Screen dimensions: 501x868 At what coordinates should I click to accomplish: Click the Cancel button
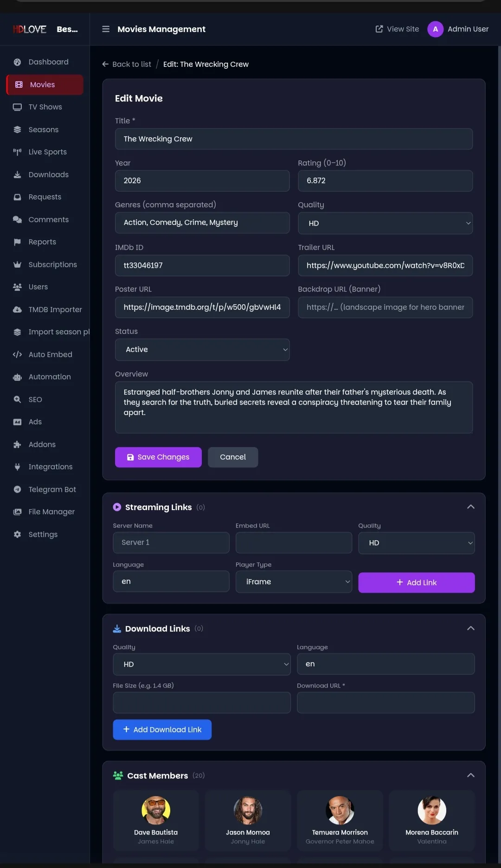point(233,457)
